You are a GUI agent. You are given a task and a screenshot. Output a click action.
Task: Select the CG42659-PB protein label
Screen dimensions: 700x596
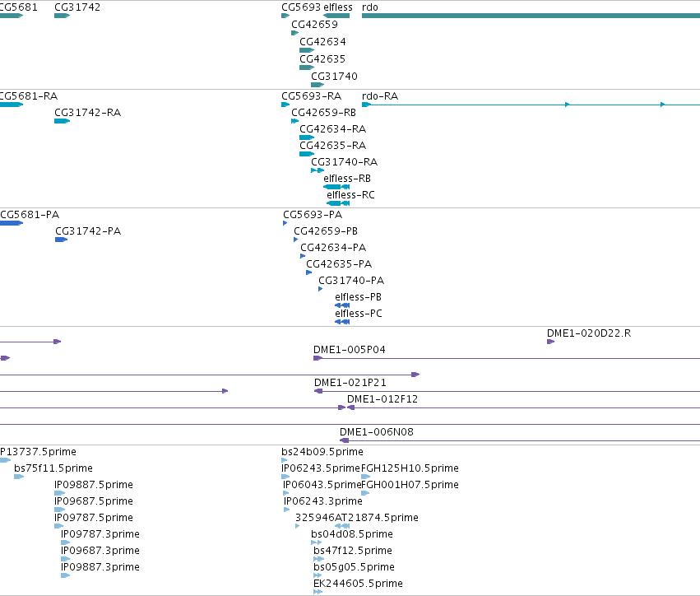pos(326,231)
